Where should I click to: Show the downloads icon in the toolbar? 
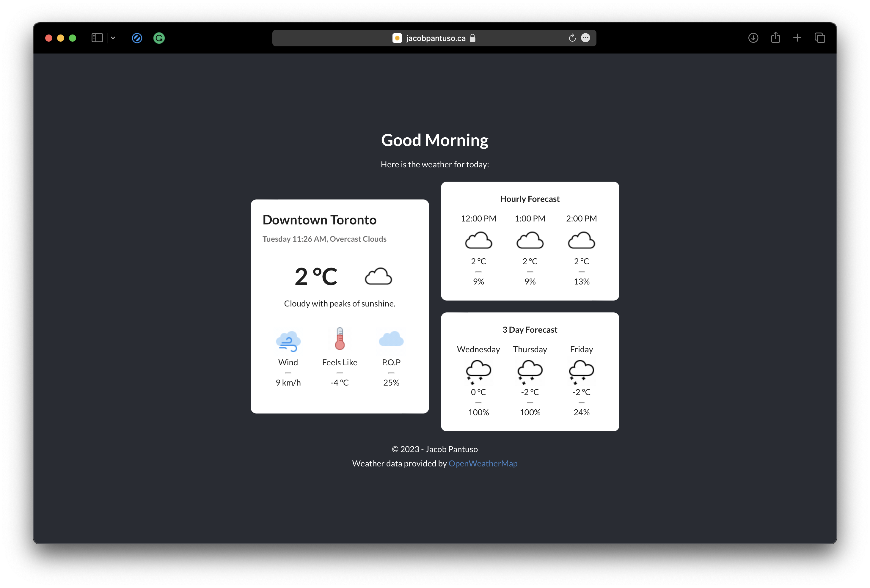tap(753, 38)
